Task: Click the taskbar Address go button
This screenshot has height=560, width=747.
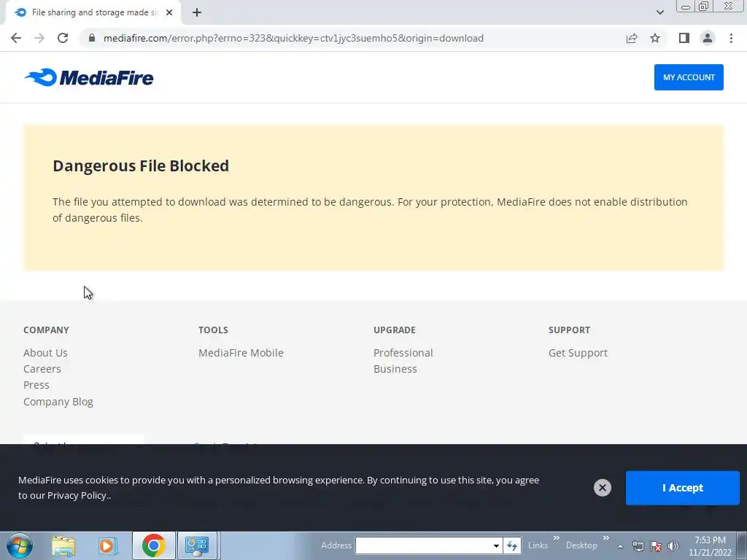Action: [512, 545]
